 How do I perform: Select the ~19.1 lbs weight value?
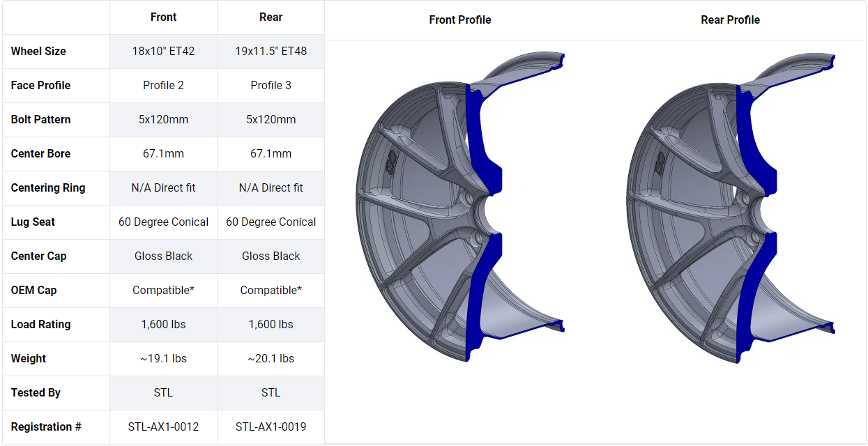163,359
